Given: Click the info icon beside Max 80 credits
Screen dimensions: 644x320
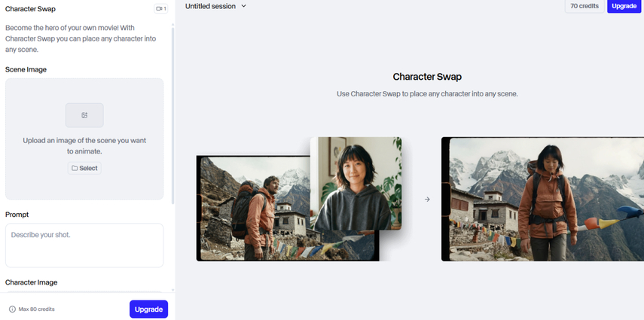Looking at the screenshot, I should (x=12, y=309).
